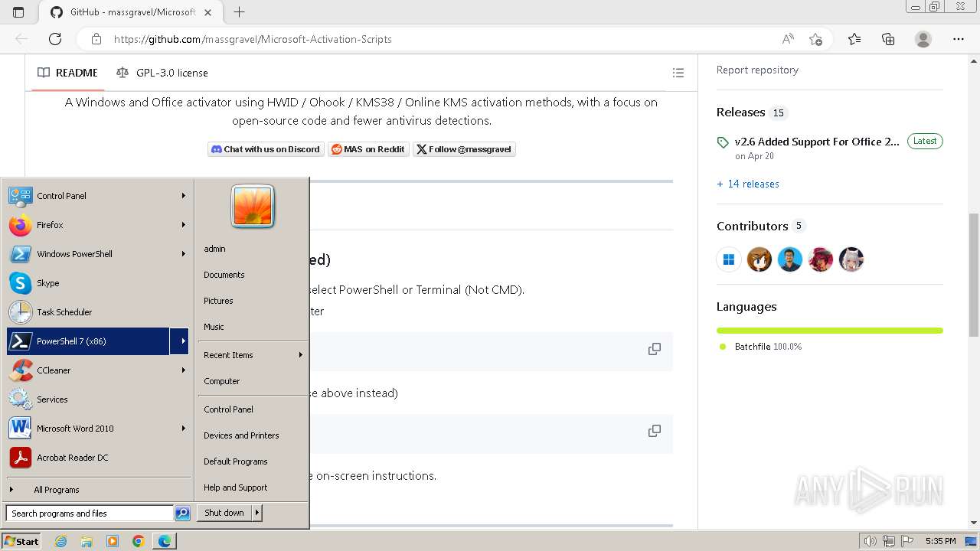Open Internet Explorer from the taskbar
The height and width of the screenshot is (551, 980).
point(61,541)
